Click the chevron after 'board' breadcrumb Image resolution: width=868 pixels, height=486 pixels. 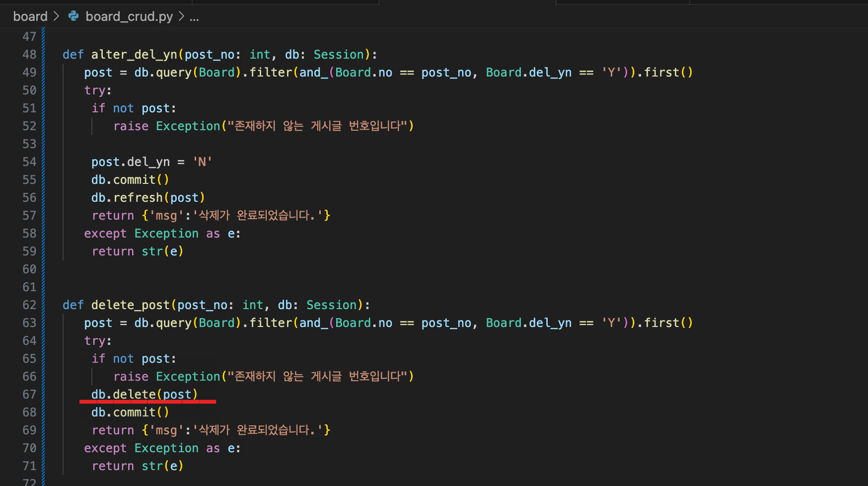[56, 16]
